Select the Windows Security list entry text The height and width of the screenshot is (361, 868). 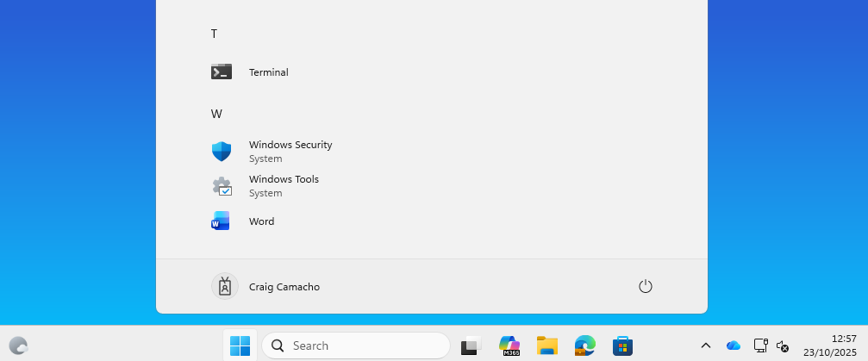(290, 145)
